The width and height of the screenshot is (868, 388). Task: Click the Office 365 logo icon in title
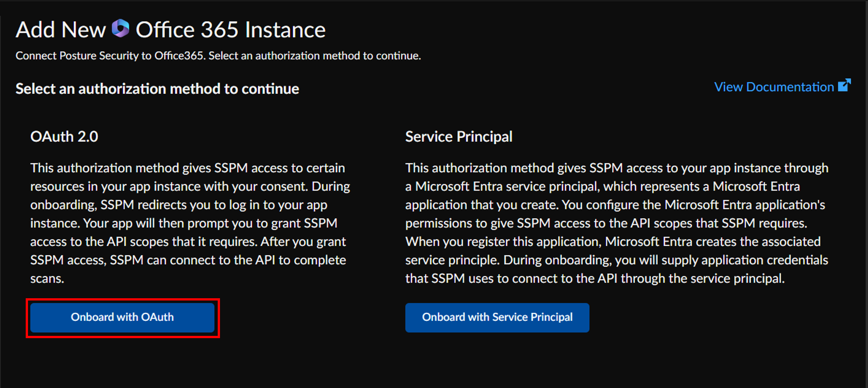[120, 28]
